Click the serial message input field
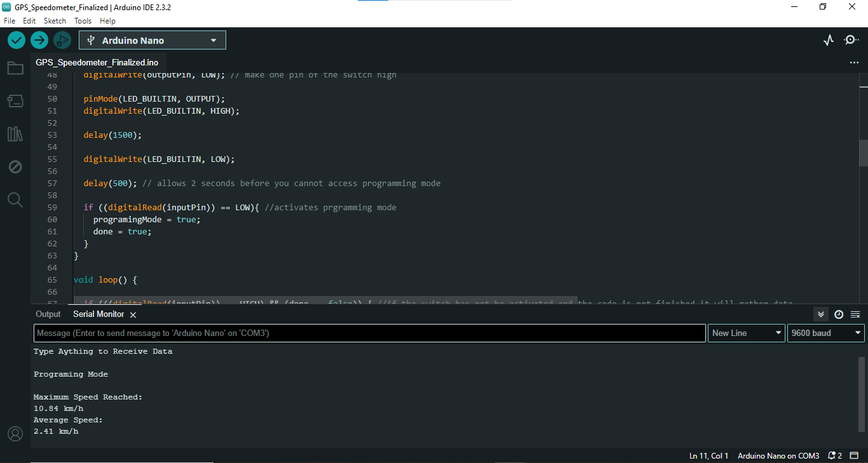868x463 pixels. [370, 333]
